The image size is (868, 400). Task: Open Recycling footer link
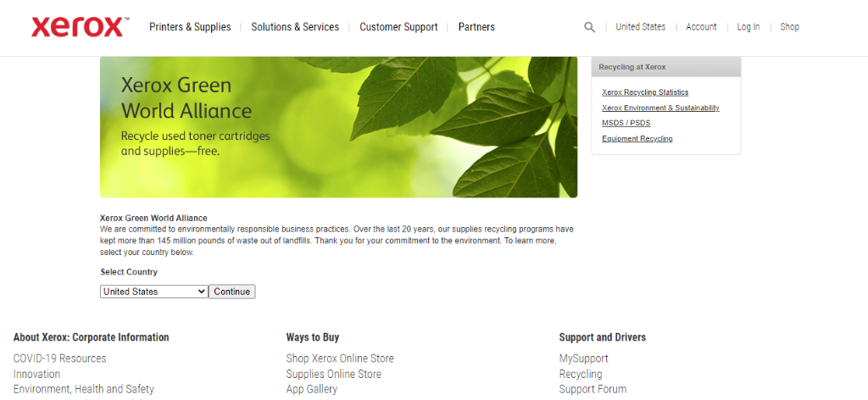(581, 374)
